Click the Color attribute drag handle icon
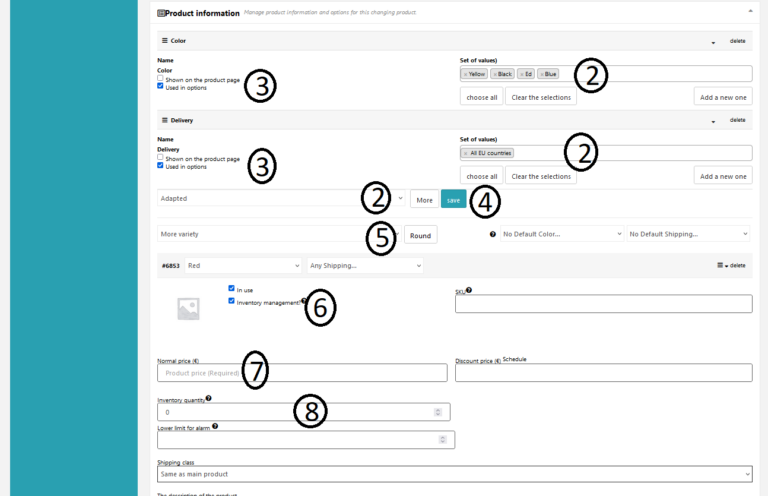This screenshot has height=496, width=768. coord(165,41)
